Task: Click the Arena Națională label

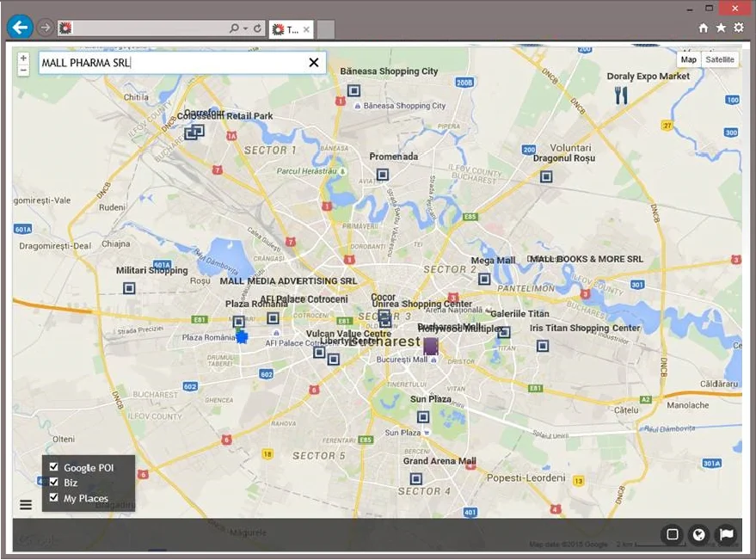Action: [454, 310]
